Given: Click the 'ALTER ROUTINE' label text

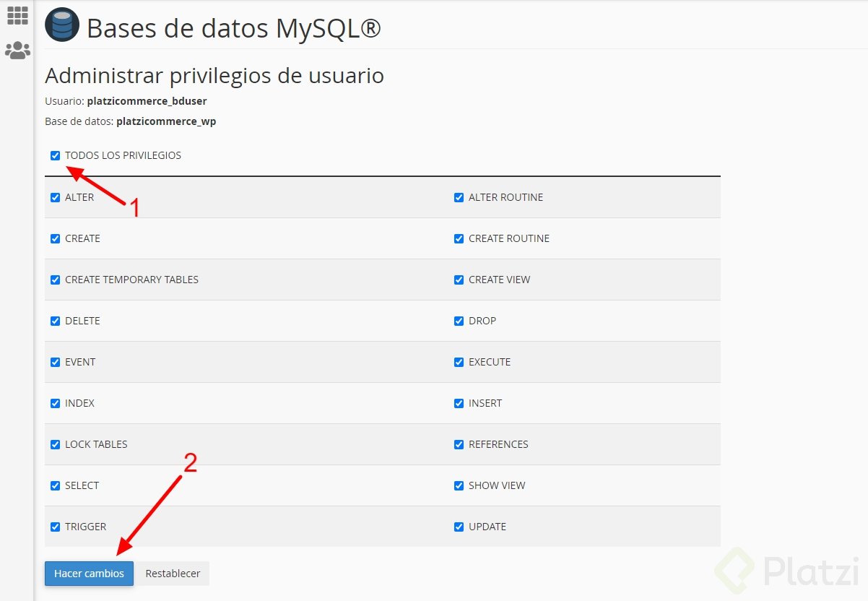Looking at the screenshot, I should tap(505, 197).
